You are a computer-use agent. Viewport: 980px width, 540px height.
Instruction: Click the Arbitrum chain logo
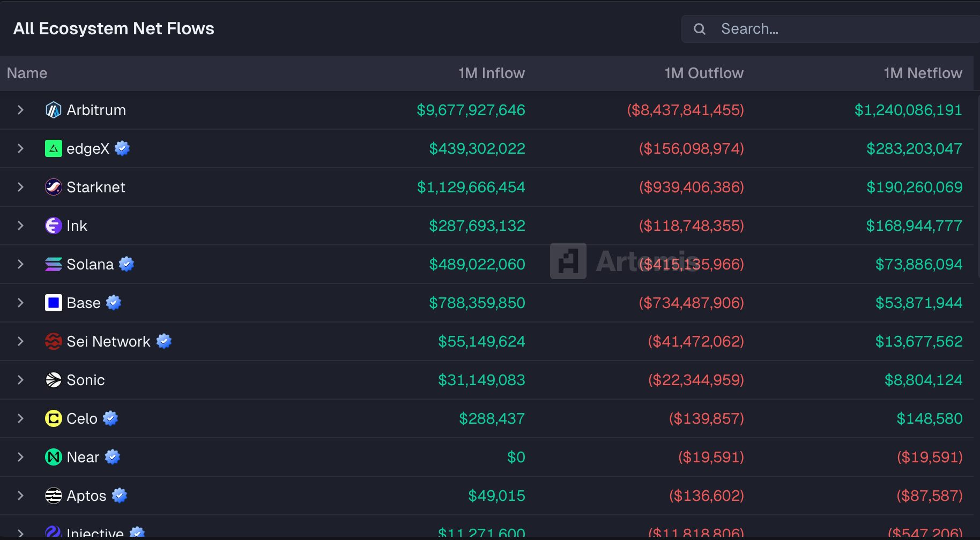pyautogui.click(x=53, y=110)
